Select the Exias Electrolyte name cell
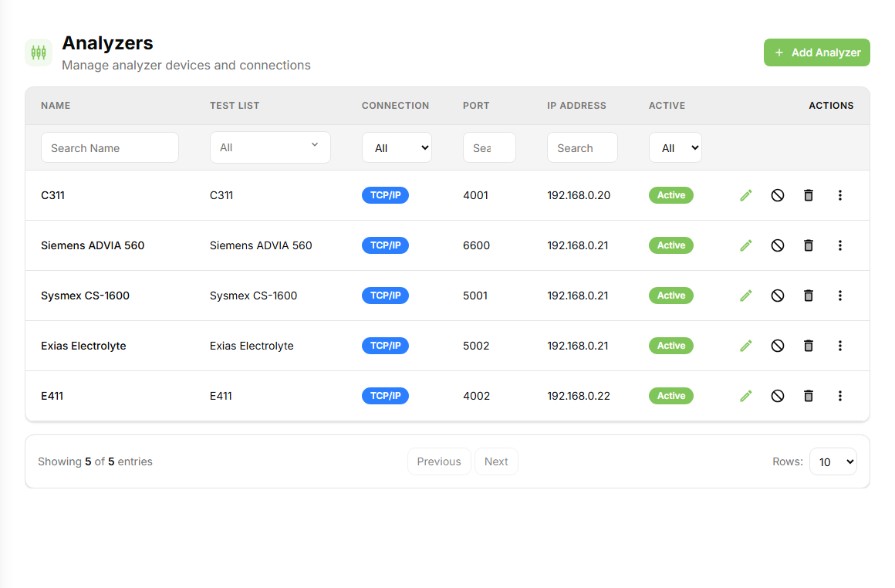895x588 pixels. click(83, 346)
